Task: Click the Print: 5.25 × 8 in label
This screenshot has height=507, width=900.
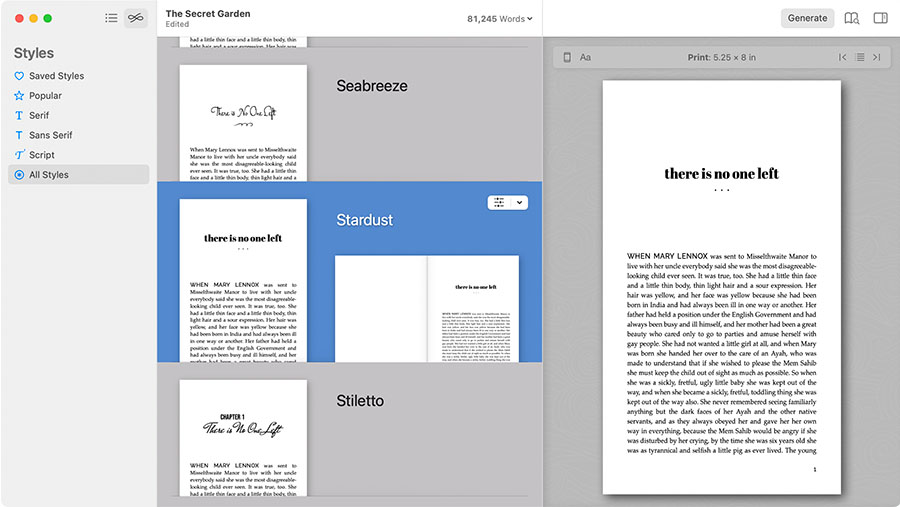Action: pyautogui.click(x=721, y=57)
